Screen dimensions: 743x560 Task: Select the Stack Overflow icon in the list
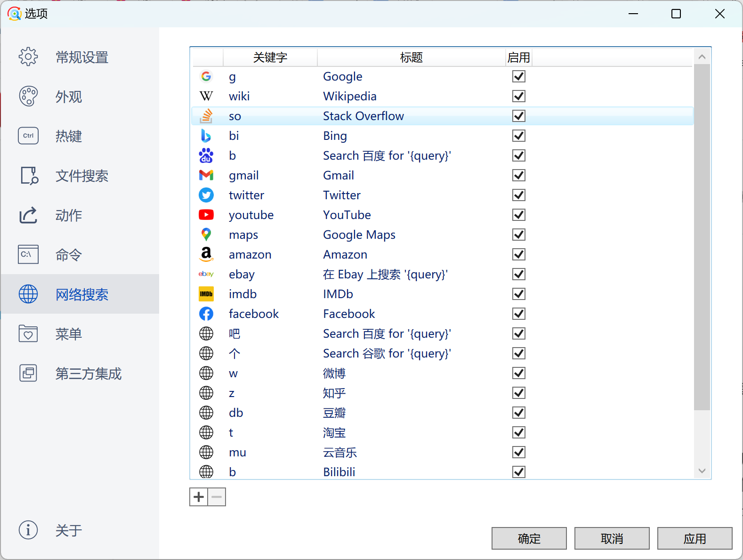[206, 116]
